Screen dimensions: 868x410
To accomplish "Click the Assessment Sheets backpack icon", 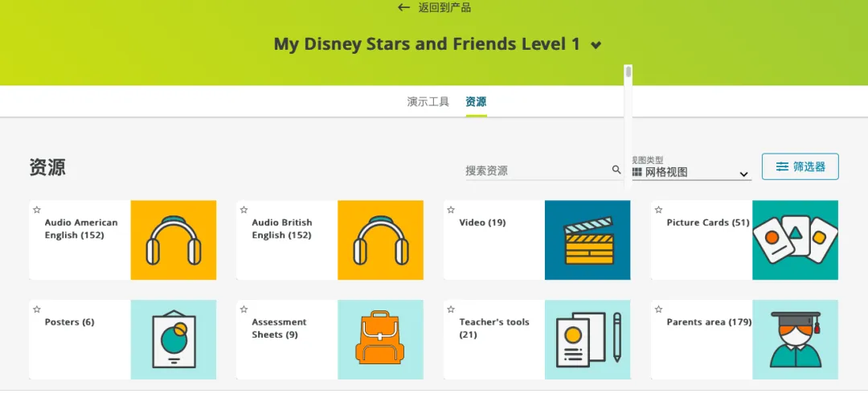I will (x=381, y=339).
